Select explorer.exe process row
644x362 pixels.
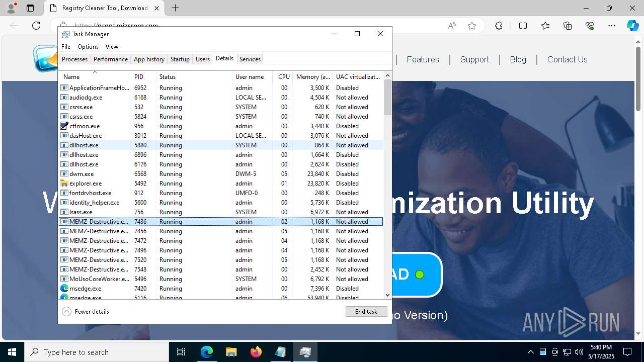pyautogui.click(x=221, y=184)
